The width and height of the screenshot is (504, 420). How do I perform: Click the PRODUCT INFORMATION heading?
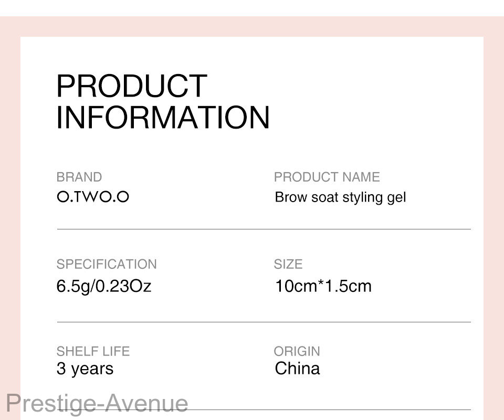[163, 101]
